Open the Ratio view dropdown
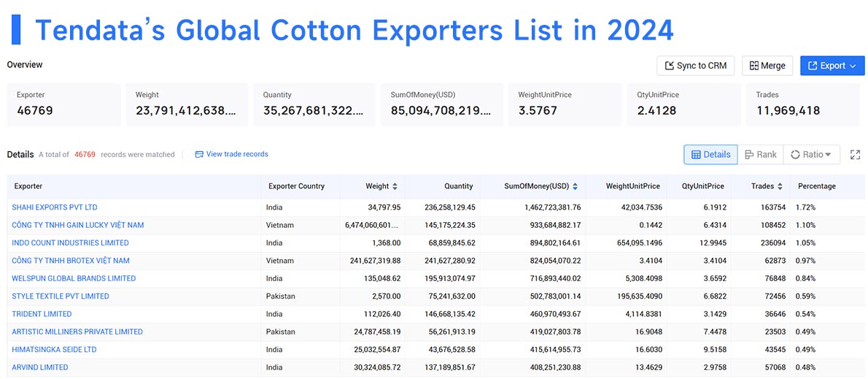The width and height of the screenshot is (868, 379). point(811,155)
